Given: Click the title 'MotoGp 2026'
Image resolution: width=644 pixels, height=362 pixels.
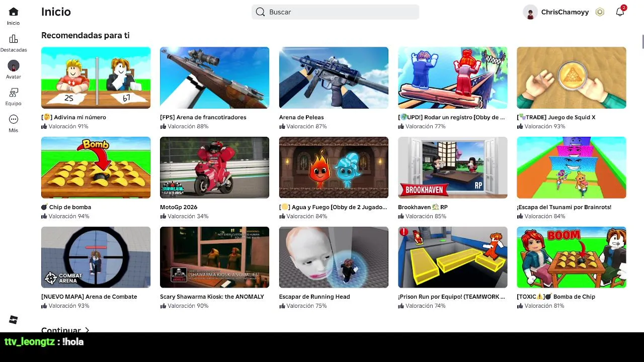Looking at the screenshot, I should tap(179, 207).
